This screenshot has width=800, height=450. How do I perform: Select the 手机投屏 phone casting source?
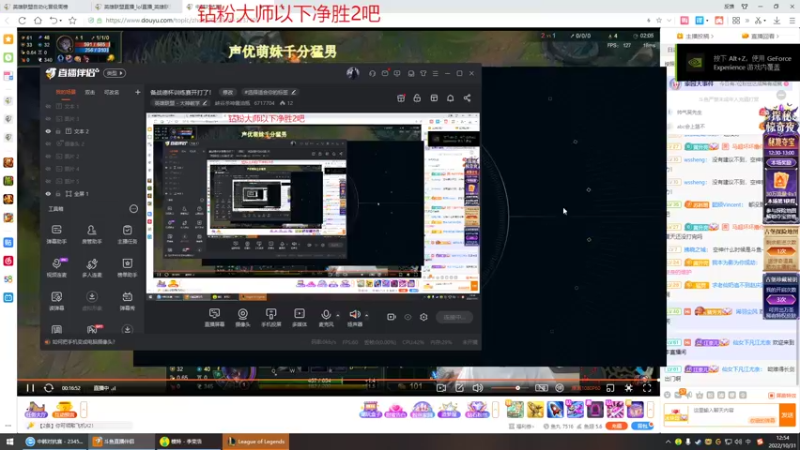[271, 317]
